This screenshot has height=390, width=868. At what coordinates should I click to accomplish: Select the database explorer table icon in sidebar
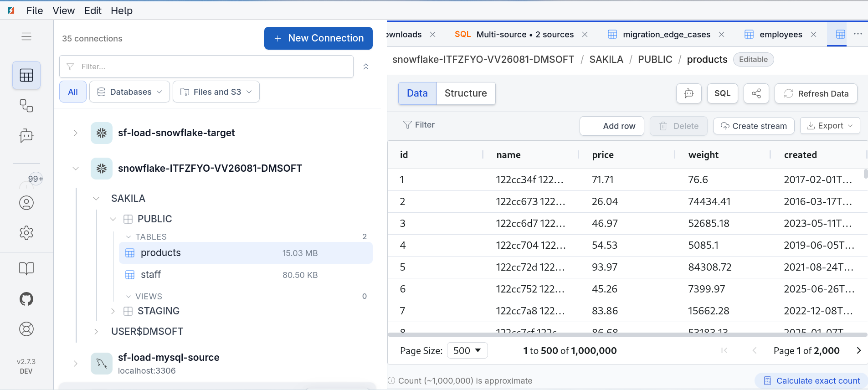click(26, 75)
